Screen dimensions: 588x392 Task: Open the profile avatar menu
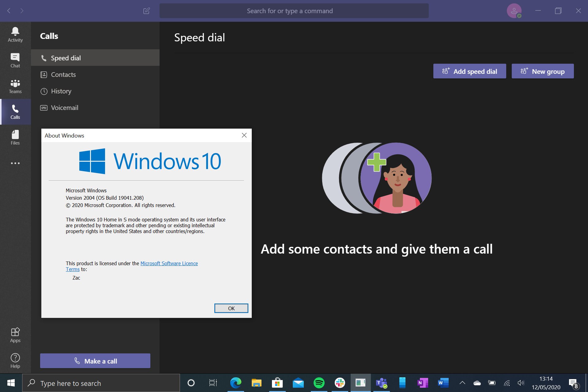tap(514, 11)
